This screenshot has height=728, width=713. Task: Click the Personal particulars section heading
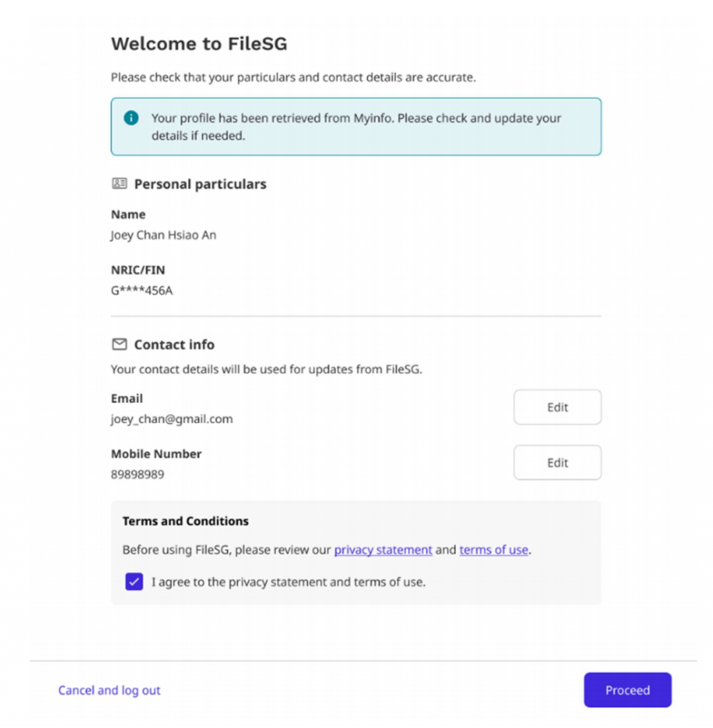coord(200,184)
